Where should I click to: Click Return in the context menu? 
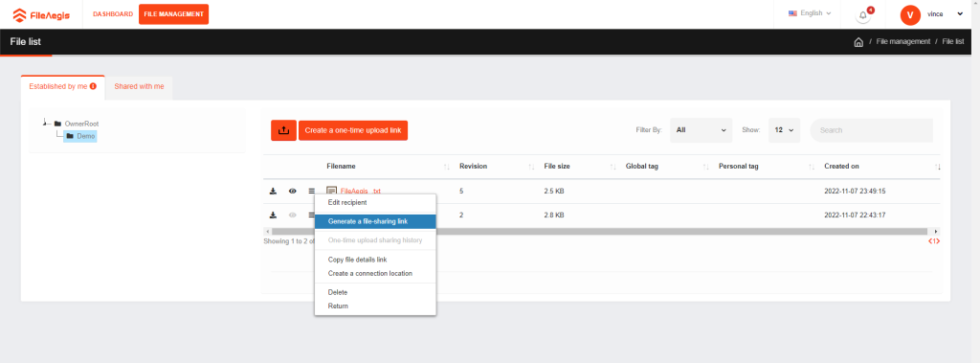tap(338, 306)
